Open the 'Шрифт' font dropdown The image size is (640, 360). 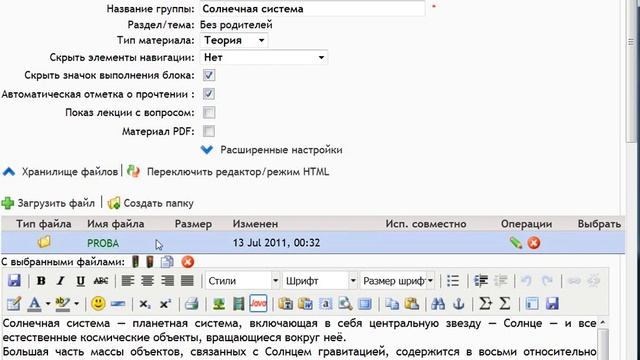320,281
